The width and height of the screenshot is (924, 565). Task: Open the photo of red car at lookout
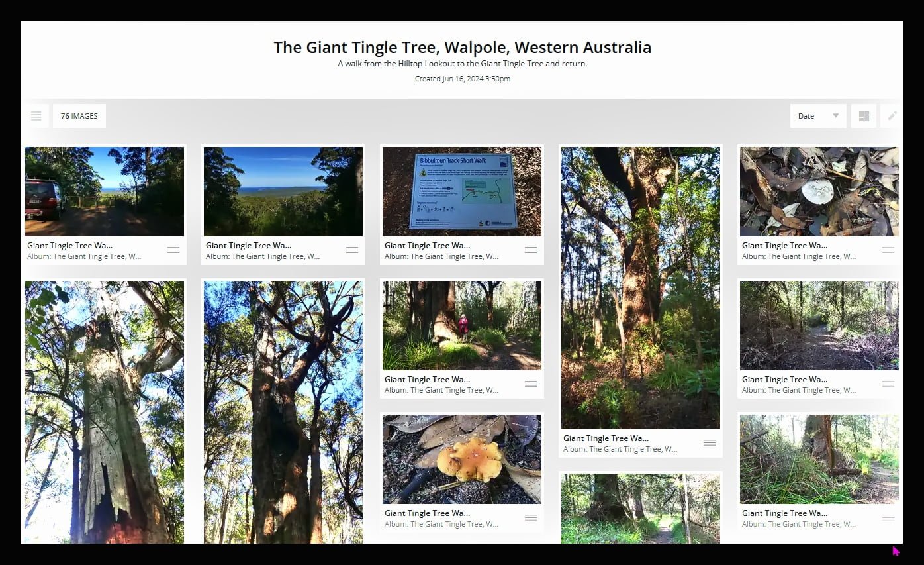[105, 191]
